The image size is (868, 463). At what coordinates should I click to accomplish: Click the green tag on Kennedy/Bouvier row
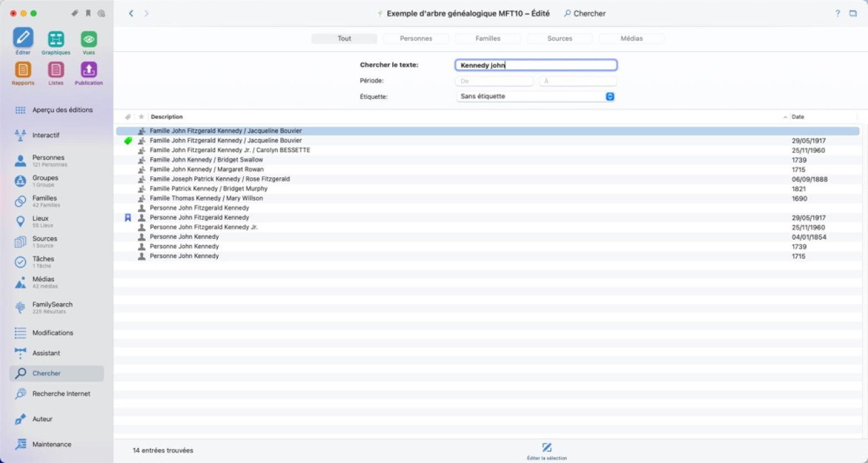[x=128, y=140]
